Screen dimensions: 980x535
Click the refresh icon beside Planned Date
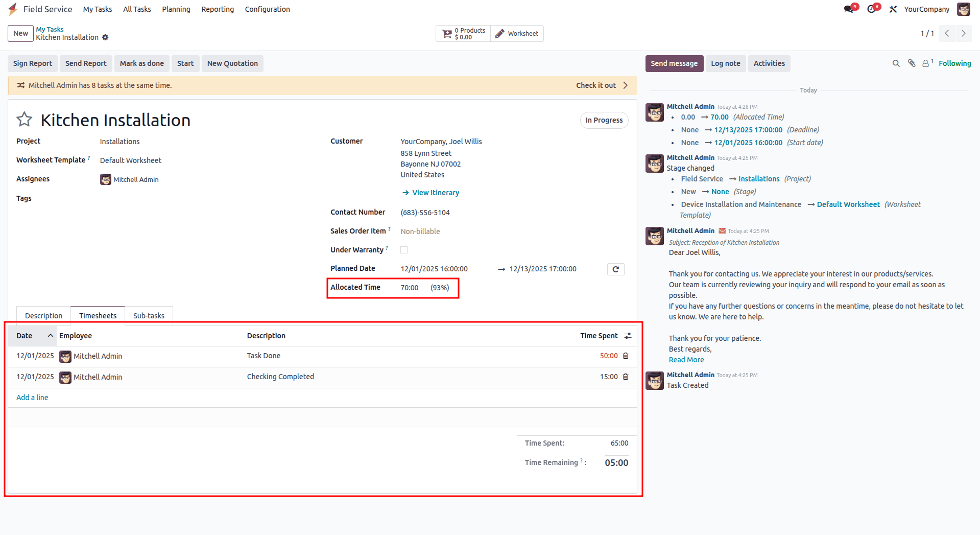point(615,269)
